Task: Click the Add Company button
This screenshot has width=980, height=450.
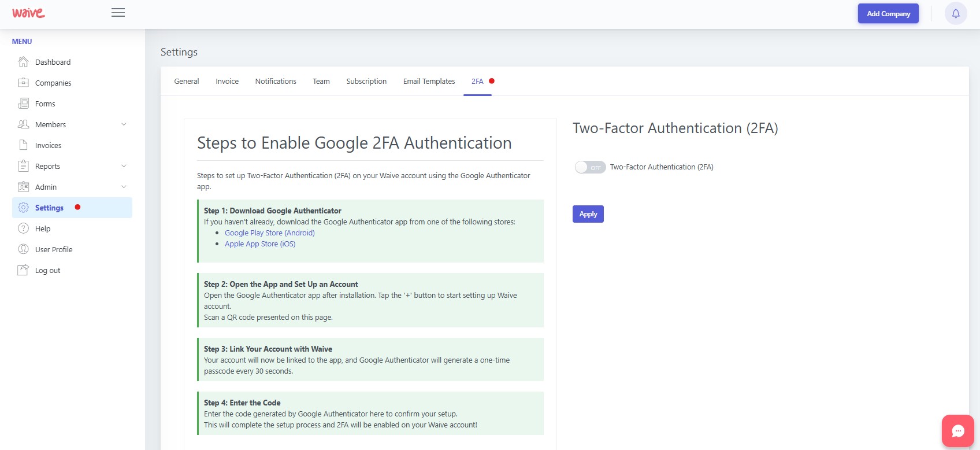Action: (888, 14)
